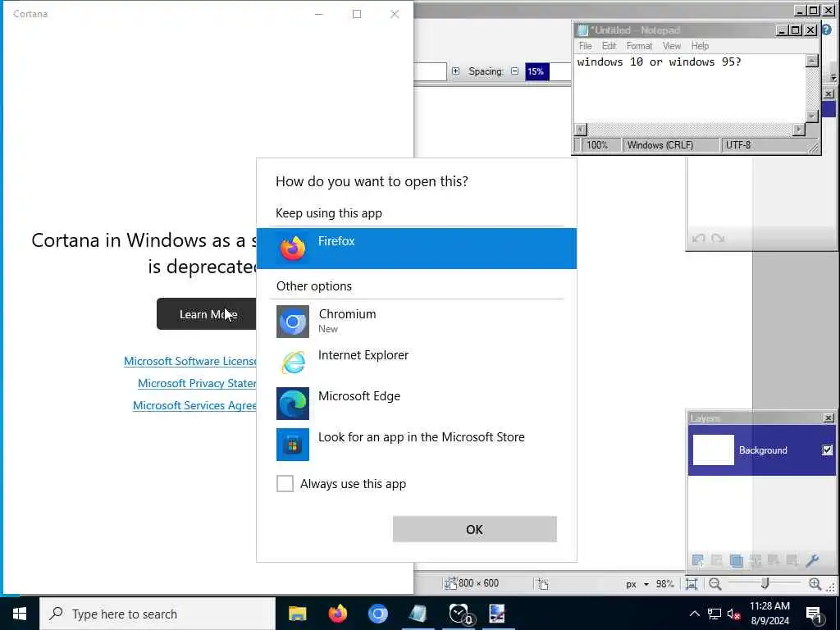Toggle Background layer visibility checkbox

tap(827, 450)
